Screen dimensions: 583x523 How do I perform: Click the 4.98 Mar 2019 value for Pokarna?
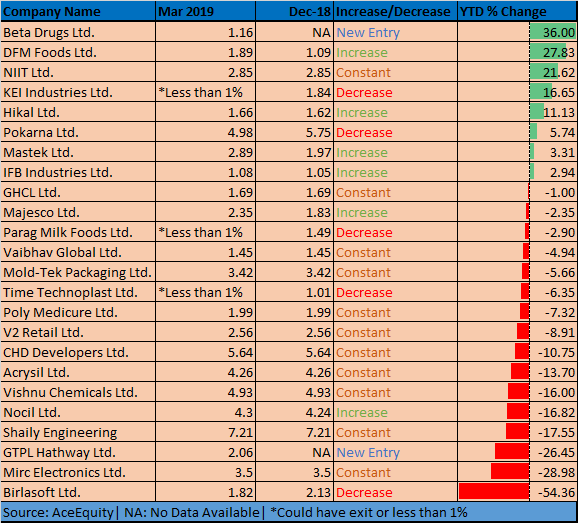click(240, 133)
